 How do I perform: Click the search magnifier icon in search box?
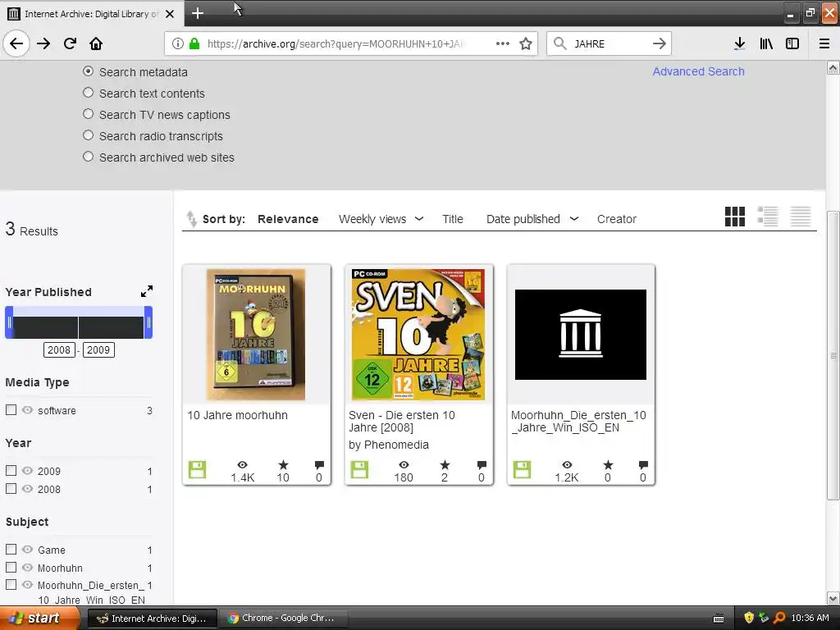coord(559,43)
